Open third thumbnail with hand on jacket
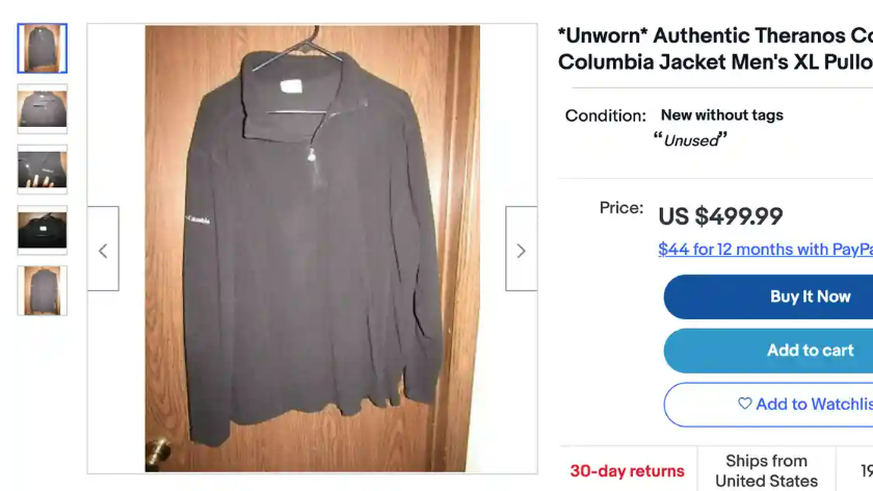The image size is (873, 491). [x=42, y=170]
